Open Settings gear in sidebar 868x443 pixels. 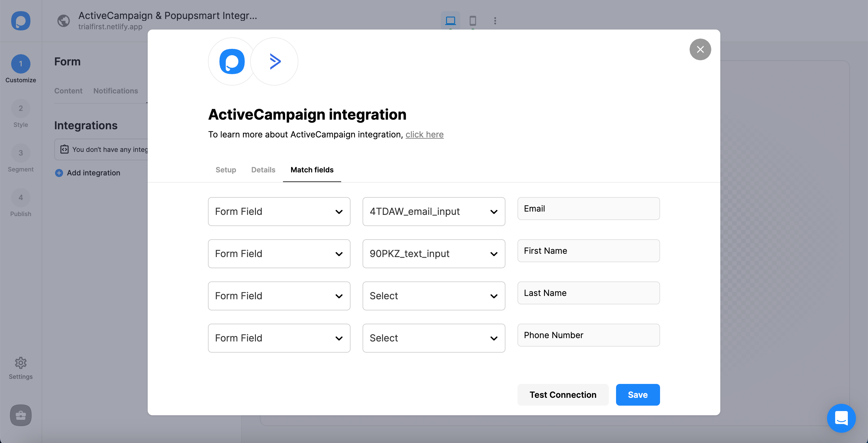[20, 368]
